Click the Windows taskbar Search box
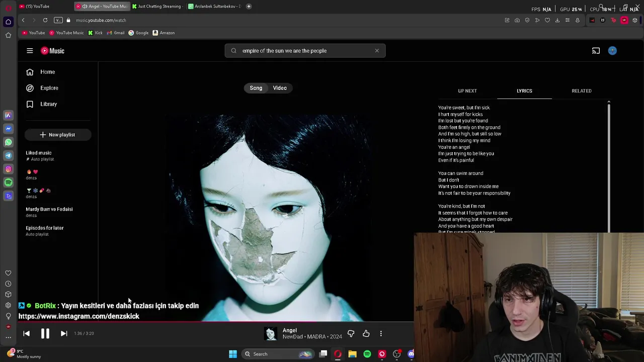The height and width of the screenshot is (362, 644). (x=277, y=354)
